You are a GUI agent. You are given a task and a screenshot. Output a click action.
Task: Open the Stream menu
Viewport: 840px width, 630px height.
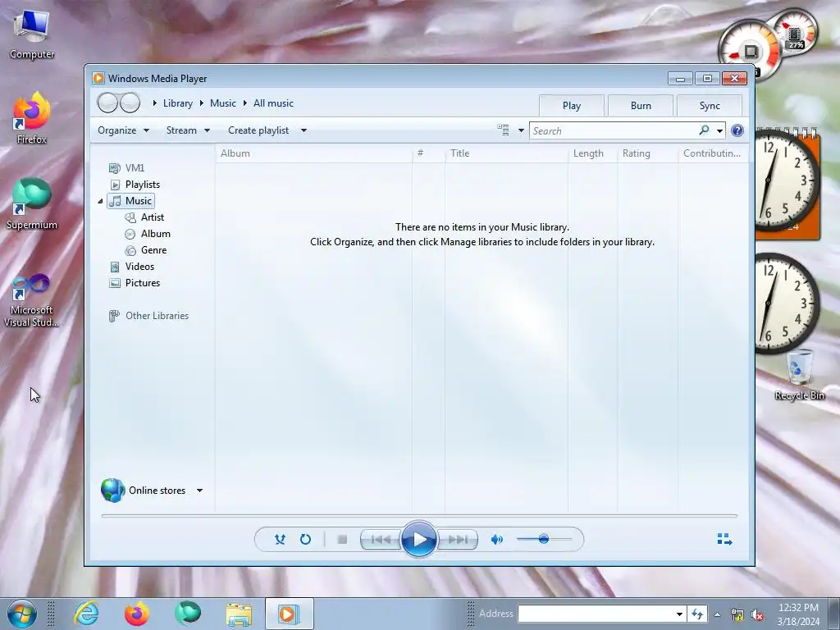coord(188,130)
